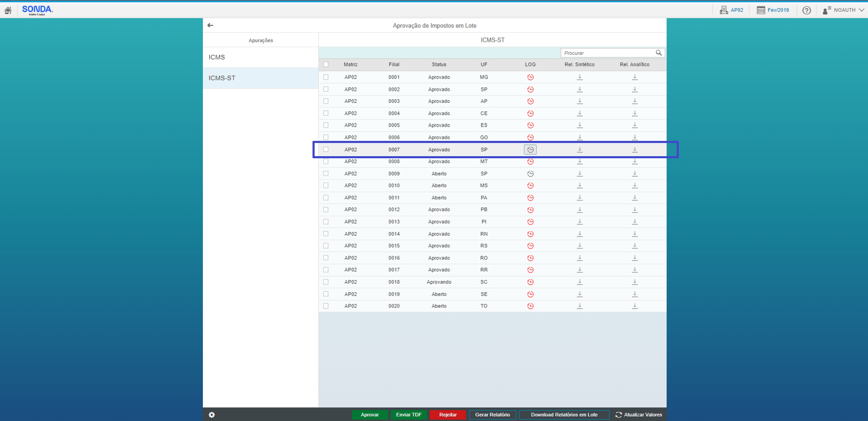Open the LOG for Filial 0011
868x421 pixels.
tap(530, 198)
